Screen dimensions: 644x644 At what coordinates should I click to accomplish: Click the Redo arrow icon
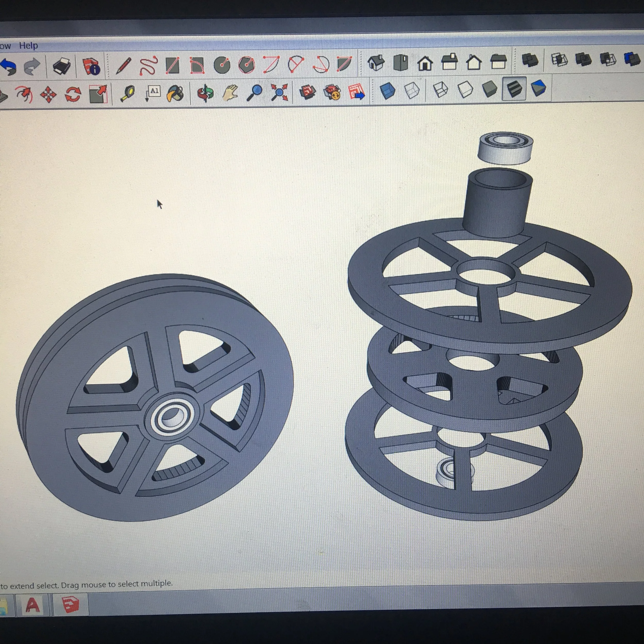pyautogui.click(x=32, y=66)
